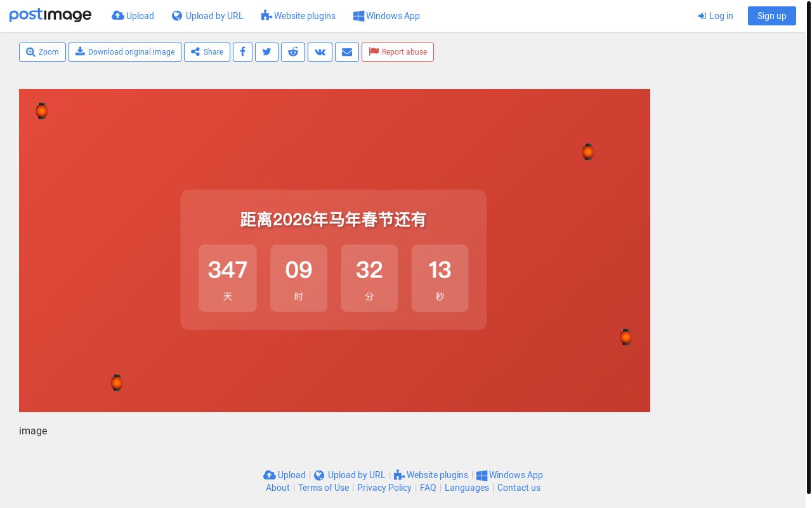Report abuse for this image

coord(398,52)
